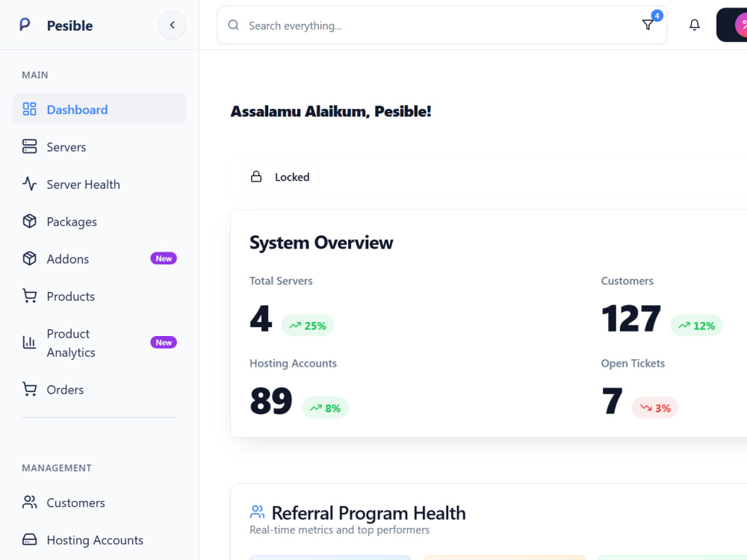Click the Pesible logo icon
Image resolution: width=747 pixels, height=560 pixels.
pyautogui.click(x=25, y=25)
